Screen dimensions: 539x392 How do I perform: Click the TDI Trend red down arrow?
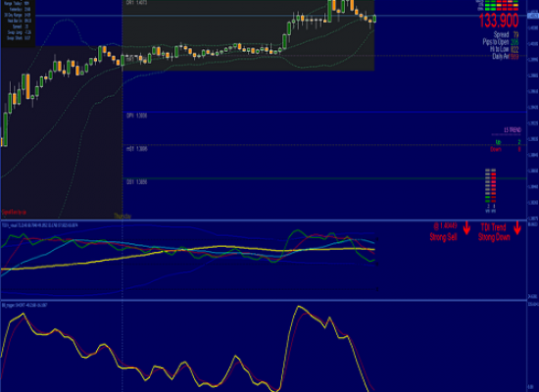point(517,228)
